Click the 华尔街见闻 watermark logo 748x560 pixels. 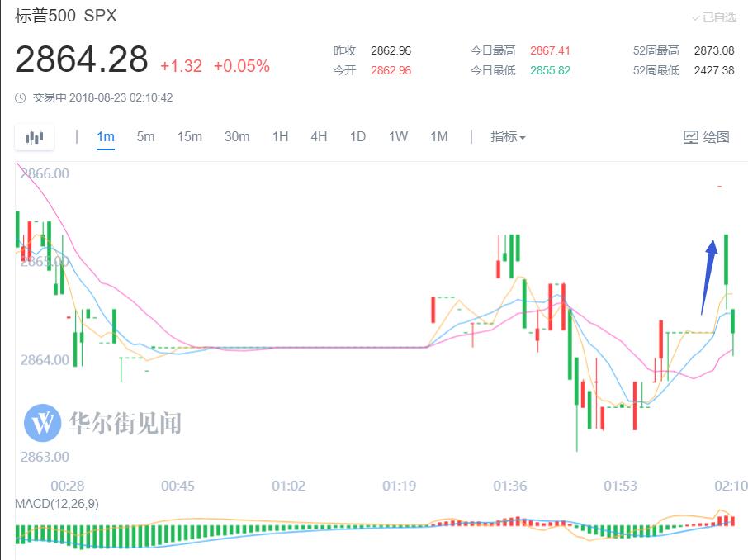click(x=42, y=423)
